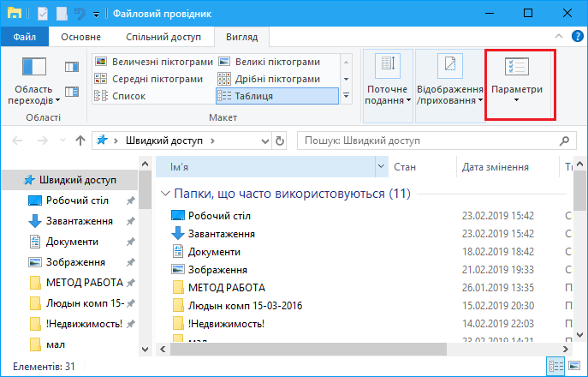The height and width of the screenshot is (377, 588).
Task: Select Документи in navigation pane
Action: coord(69,242)
